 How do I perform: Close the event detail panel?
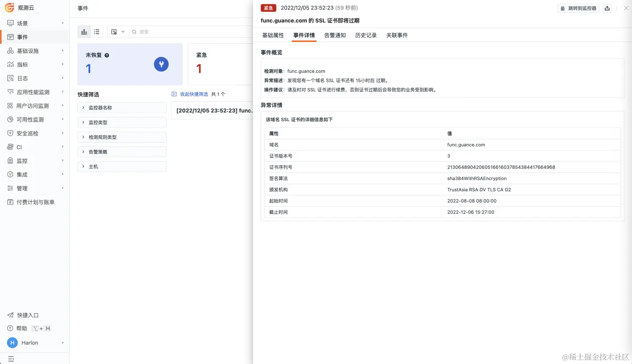click(626, 8)
